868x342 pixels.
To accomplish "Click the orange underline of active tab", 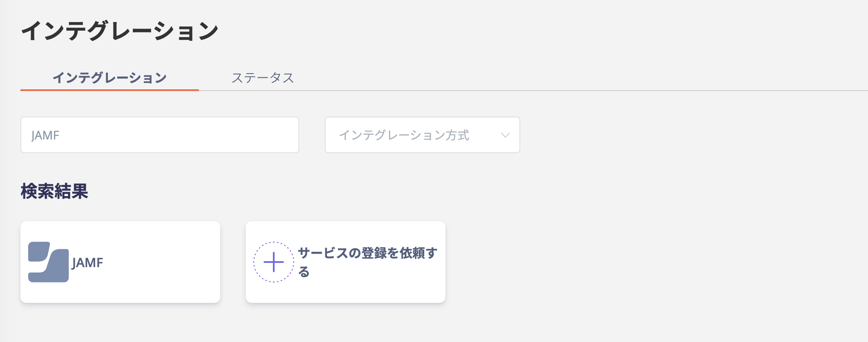I will click(110, 90).
